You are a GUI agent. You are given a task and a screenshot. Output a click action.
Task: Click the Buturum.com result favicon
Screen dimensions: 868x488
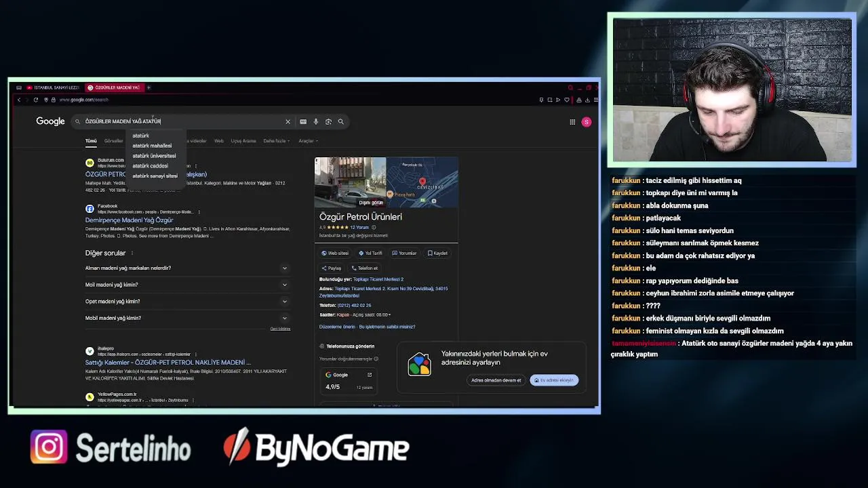pos(90,163)
